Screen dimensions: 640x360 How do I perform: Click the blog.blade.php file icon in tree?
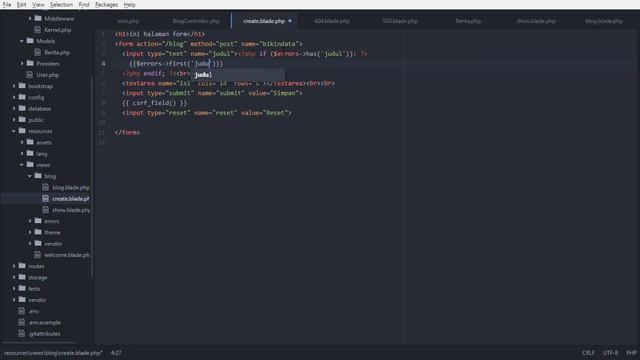[46, 187]
